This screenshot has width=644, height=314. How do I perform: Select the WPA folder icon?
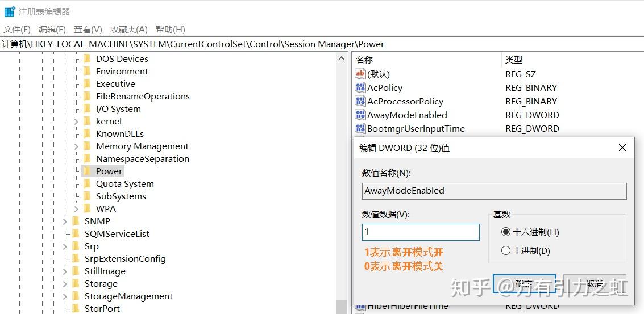86,208
